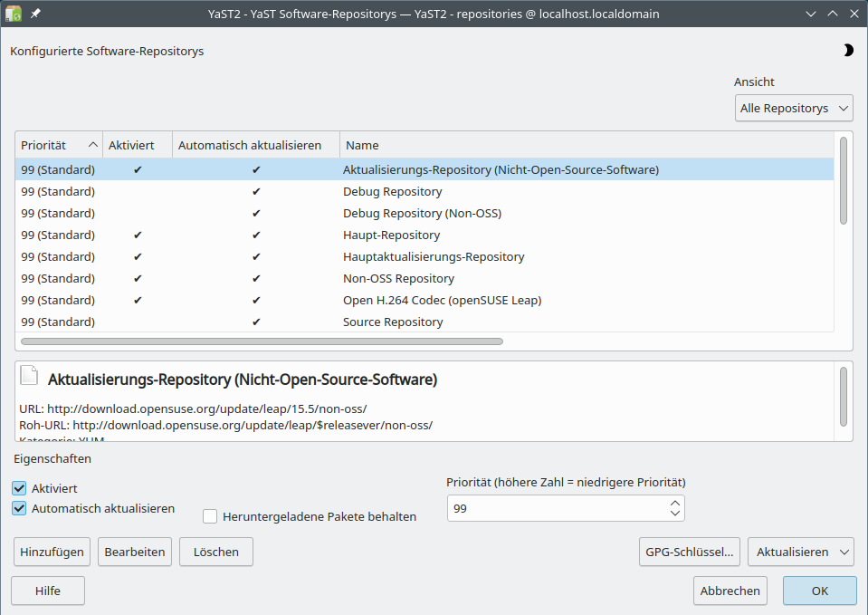Decrease priority with down arrow
Screen dimensions: 868x615
pos(675,513)
